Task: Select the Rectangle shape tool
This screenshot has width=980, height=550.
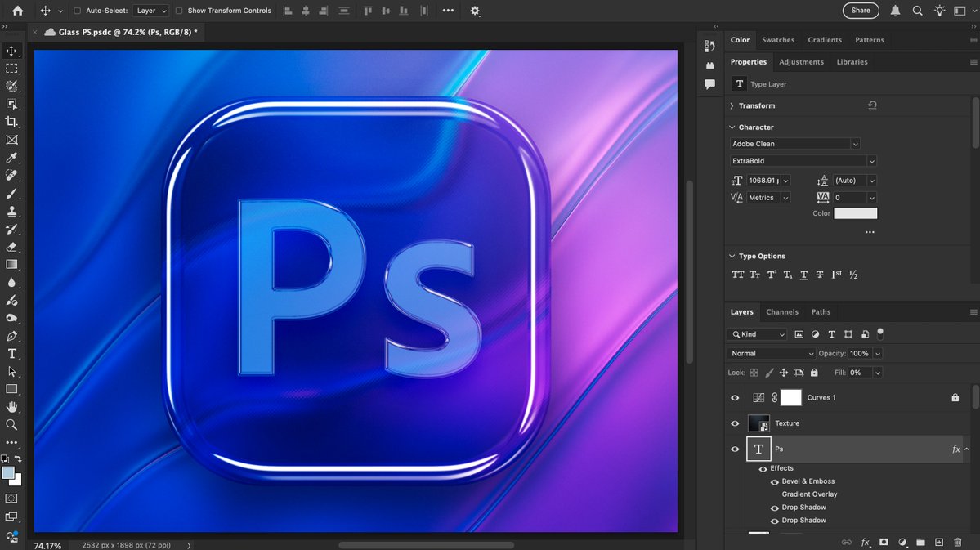Action: pos(11,389)
